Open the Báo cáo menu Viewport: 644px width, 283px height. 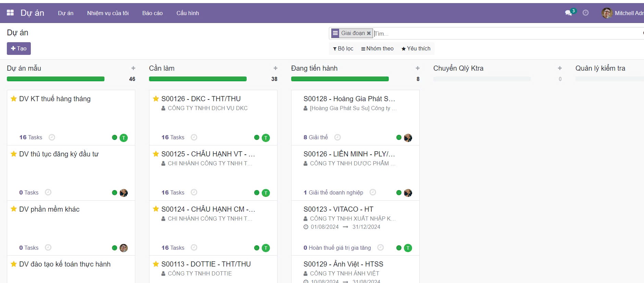152,13
